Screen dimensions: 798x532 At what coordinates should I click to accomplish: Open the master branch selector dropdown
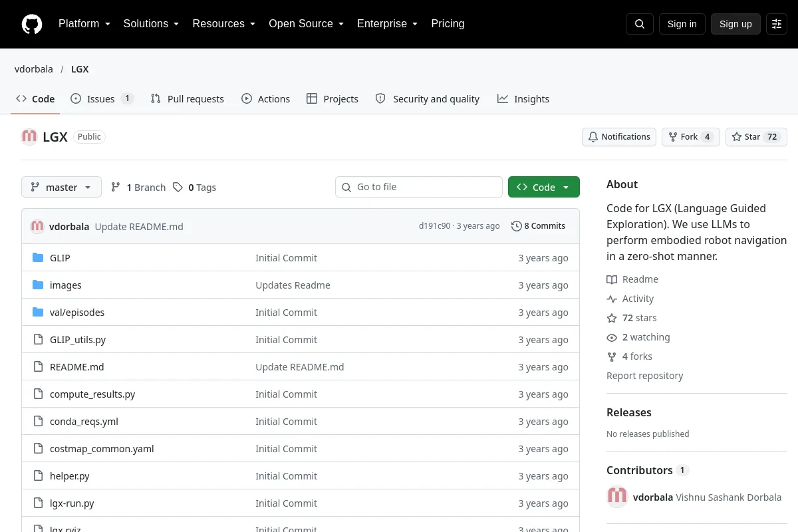(x=61, y=187)
